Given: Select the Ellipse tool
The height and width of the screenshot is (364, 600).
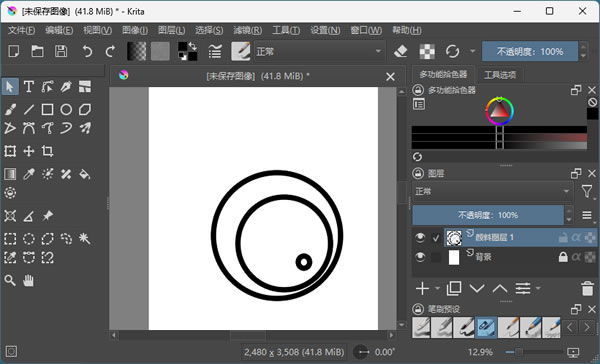Looking at the screenshot, I should coord(66,109).
